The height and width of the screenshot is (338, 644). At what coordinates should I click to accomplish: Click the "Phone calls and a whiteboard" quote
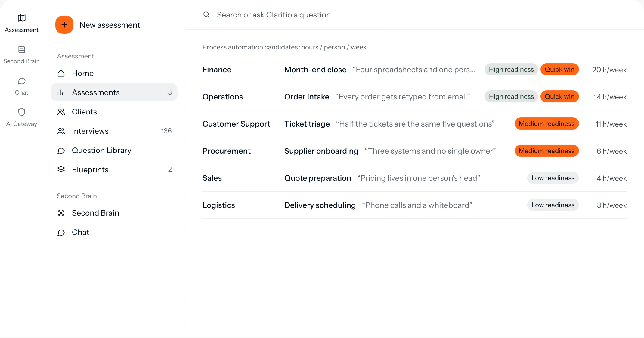click(x=417, y=205)
